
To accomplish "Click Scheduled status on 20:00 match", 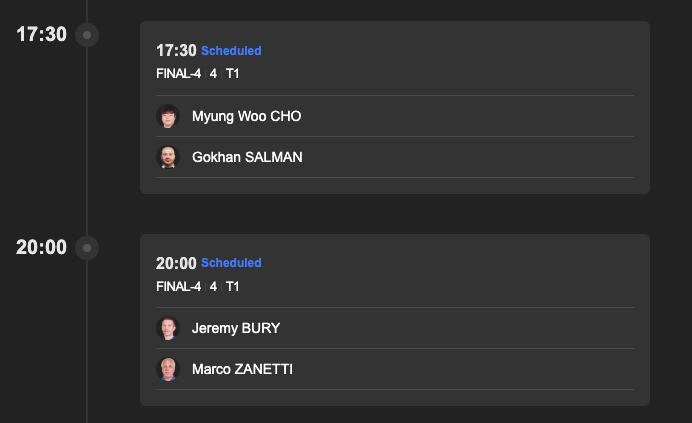I will pyautogui.click(x=231, y=263).
